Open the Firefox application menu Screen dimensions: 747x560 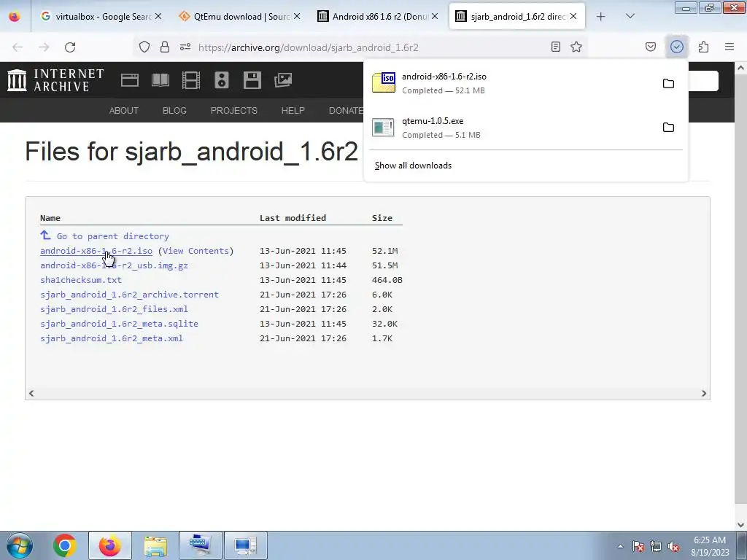729,47
